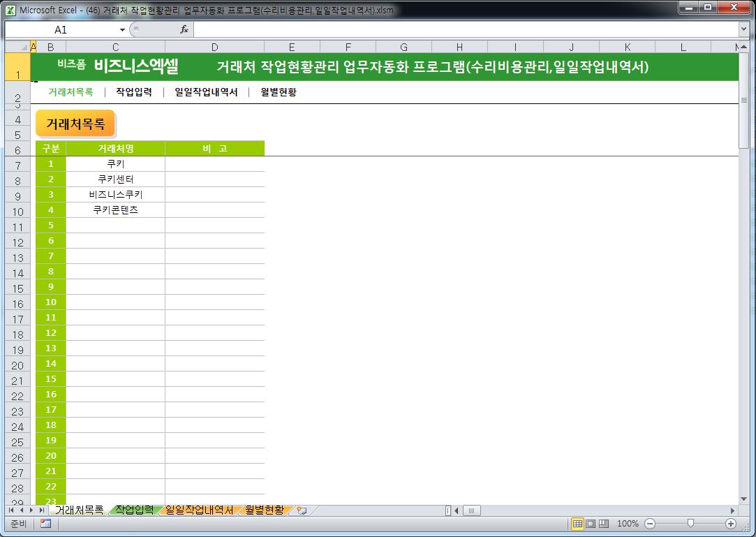Click the cell containing 쿠키센터
Screen dimensions: 756x537
115,179
